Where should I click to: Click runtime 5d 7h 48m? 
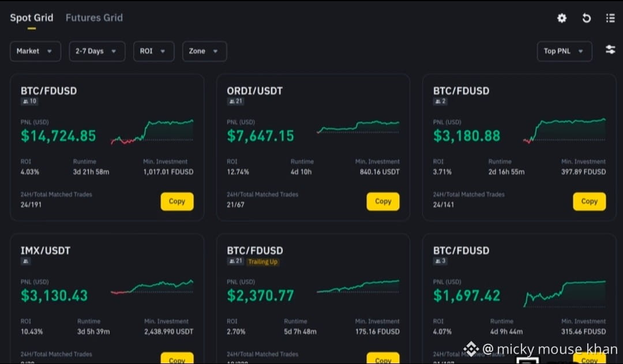tap(300, 332)
